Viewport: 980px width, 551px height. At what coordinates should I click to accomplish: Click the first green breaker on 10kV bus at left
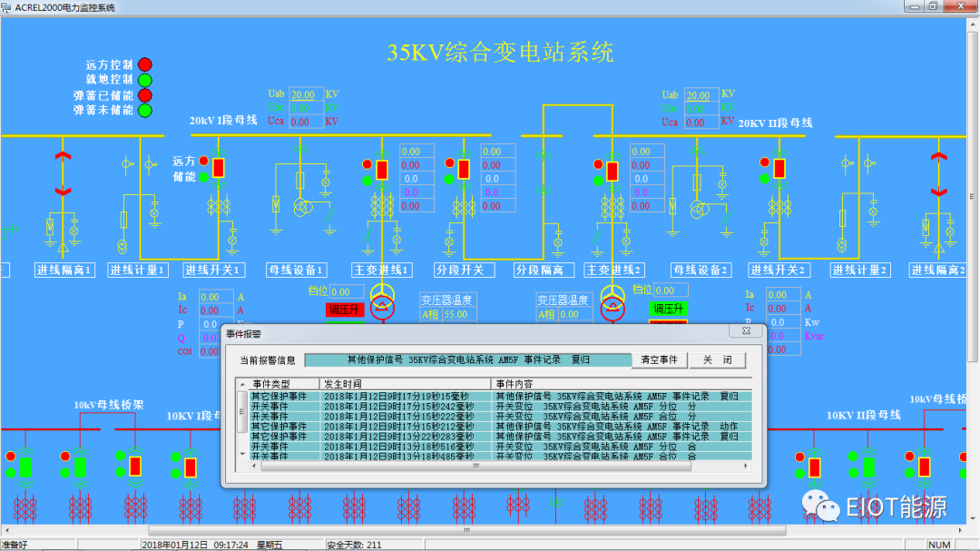click(25, 467)
